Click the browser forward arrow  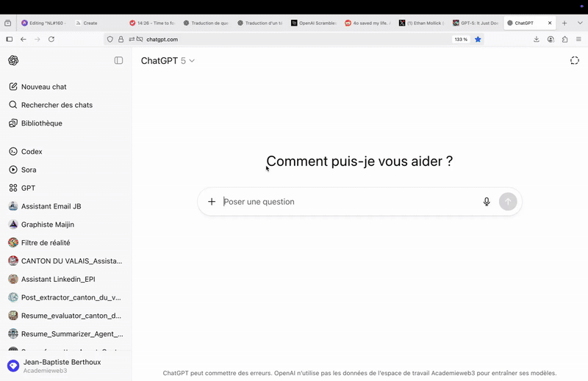tap(37, 39)
